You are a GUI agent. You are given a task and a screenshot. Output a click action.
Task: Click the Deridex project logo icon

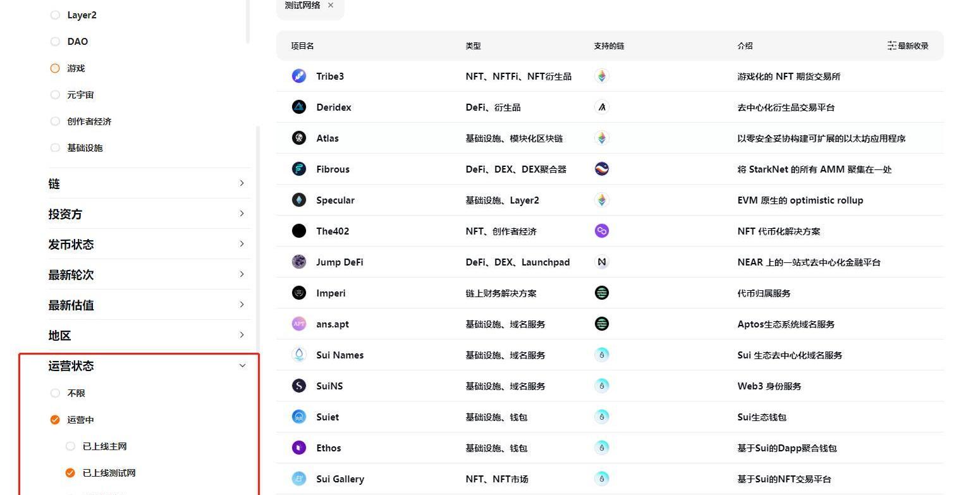pyautogui.click(x=299, y=107)
